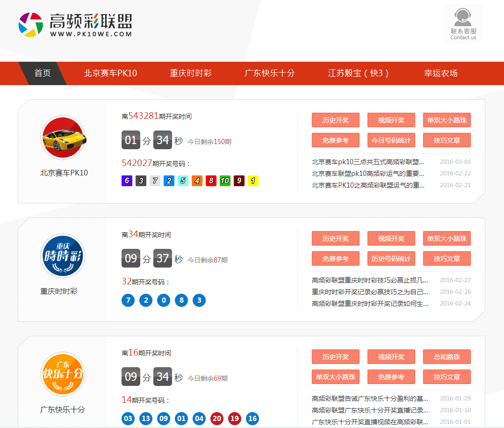
Task: Open article 重庆时时彩开奖记录必赢技巧之为自己...
Action: [x=370, y=292]
